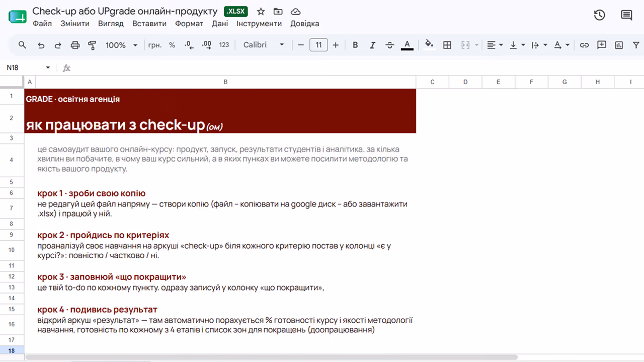The height and width of the screenshot is (362, 644).
Task: Click cell 'крок 3 · заповнюй «що покращити»'
Action: point(225,277)
